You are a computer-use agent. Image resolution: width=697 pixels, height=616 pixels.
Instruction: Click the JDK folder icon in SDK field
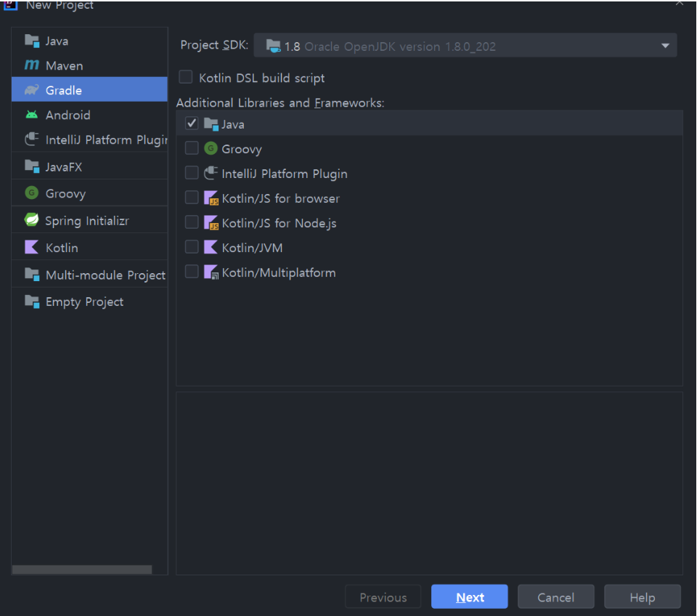[x=274, y=46]
